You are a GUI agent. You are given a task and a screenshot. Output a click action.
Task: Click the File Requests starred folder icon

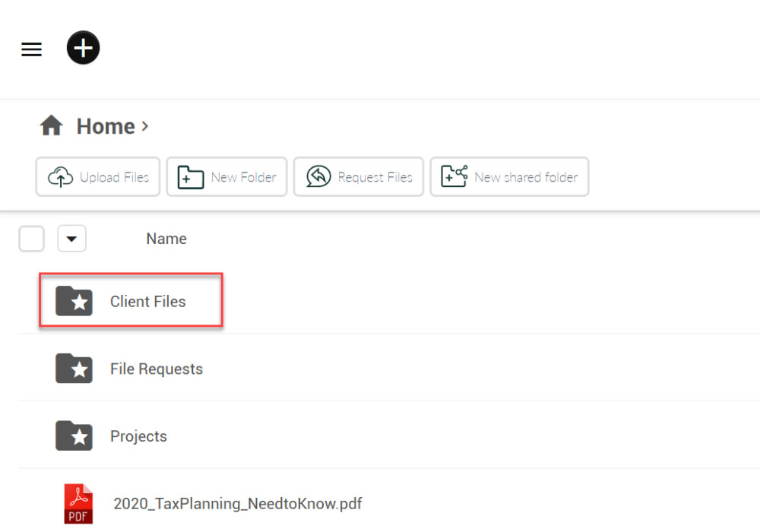coord(74,369)
